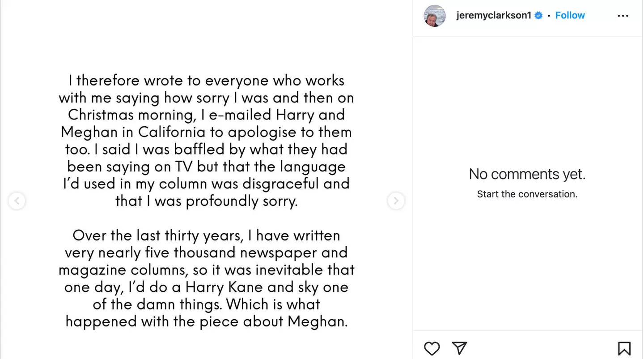Share the post via paper plane icon

(x=459, y=348)
